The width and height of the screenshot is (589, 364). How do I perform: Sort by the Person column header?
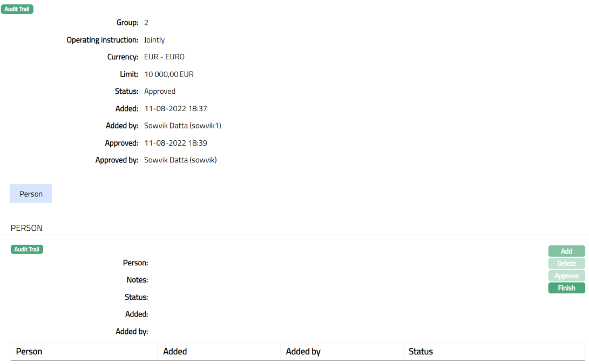click(29, 352)
